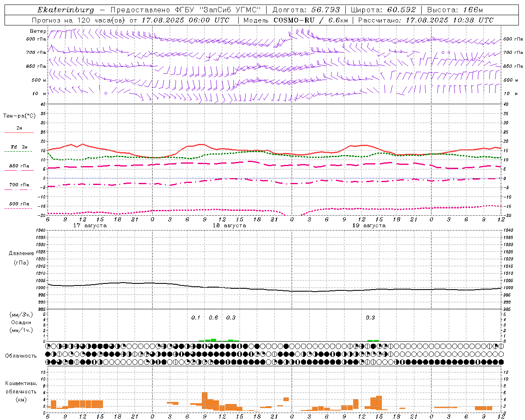Click the 'Прогноз на 120 часа(ов)' forecast text

(x=80, y=20)
